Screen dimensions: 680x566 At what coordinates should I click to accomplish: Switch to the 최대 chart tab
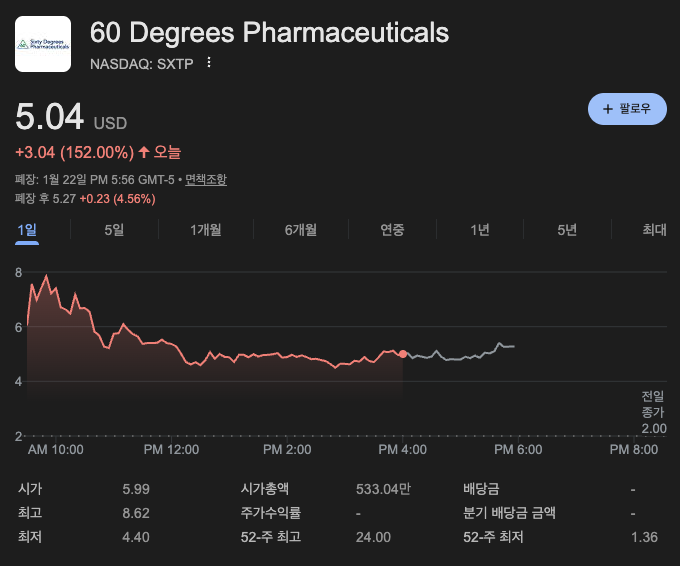[x=654, y=229]
